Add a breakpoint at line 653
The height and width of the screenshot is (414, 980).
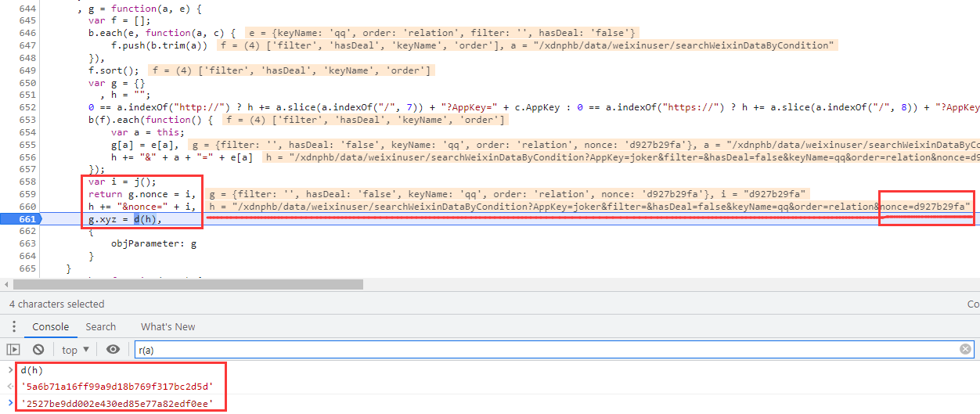click(x=28, y=120)
